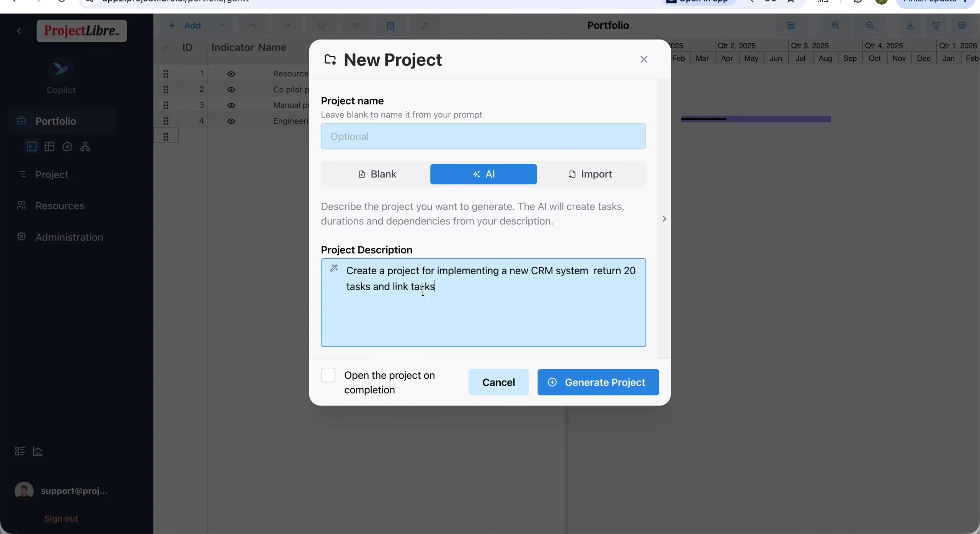Switch to the table view icon under Portfolio

click(x=49, y=147)
